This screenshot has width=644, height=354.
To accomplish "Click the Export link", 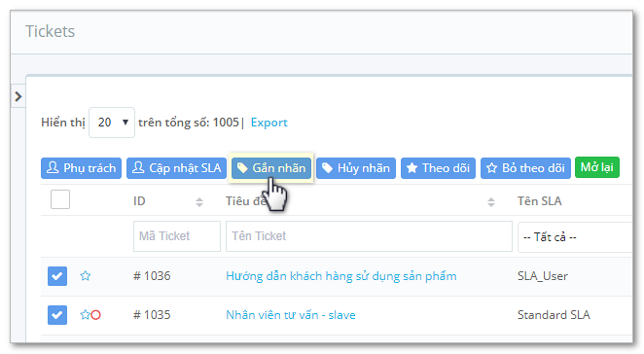I will click(269, 123).
